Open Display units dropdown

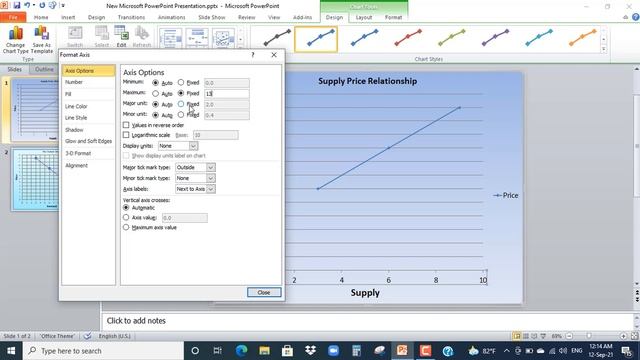pyautogui.click(x=193, y=146)
